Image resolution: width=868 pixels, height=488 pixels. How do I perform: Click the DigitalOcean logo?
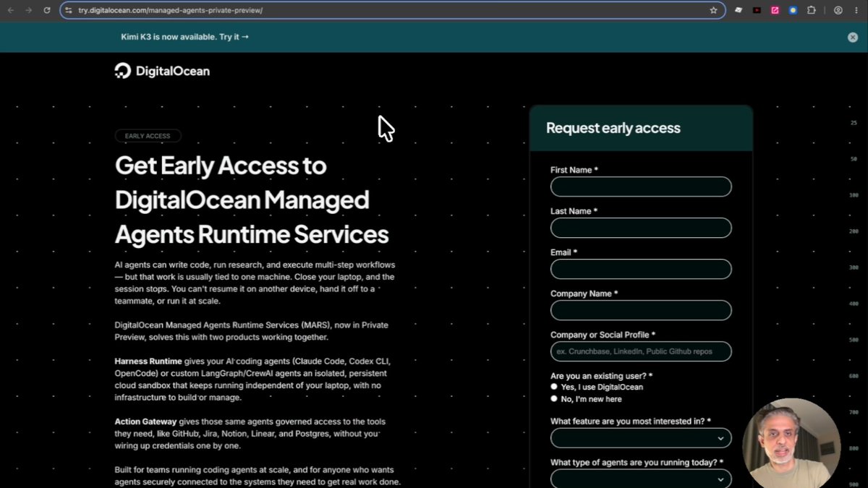tap(162, 71)
